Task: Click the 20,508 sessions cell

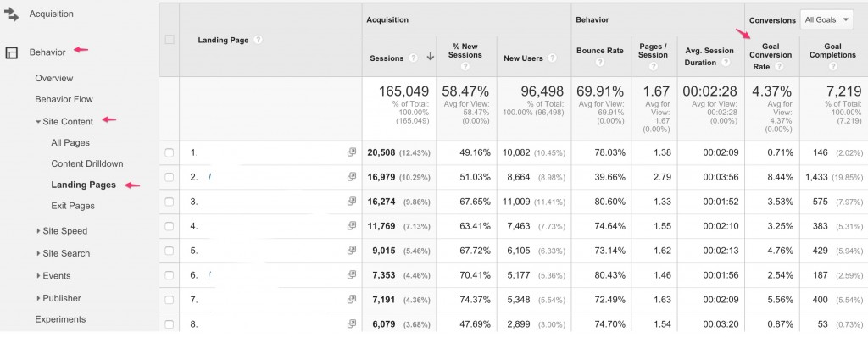Action: click(381, 152)
